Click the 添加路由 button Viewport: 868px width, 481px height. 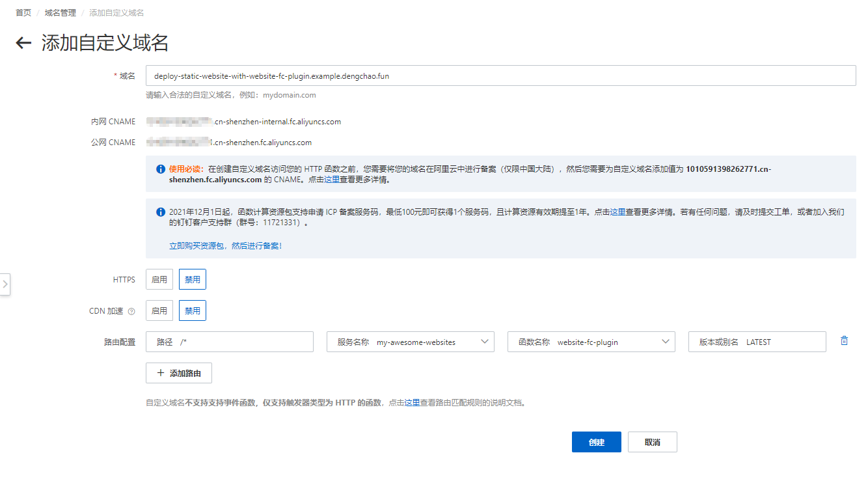click(x=179, y=373)
